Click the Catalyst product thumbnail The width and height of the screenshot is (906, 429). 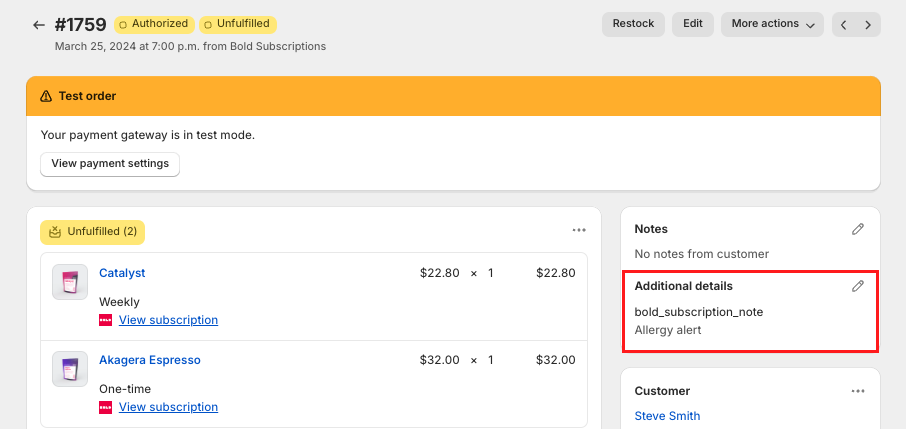tap(70, 282)
